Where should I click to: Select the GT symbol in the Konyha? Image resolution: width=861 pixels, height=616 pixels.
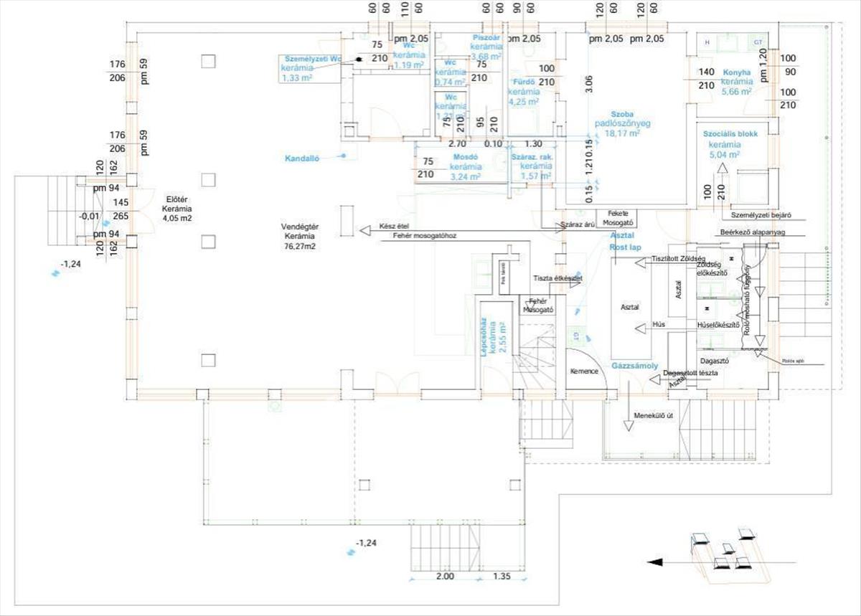coord(758,43)
